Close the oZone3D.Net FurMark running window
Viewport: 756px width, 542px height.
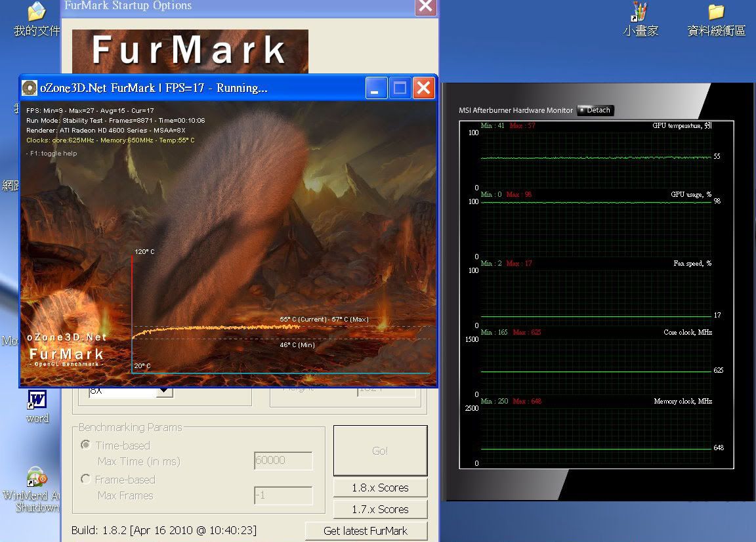click(x=424, y=88)
